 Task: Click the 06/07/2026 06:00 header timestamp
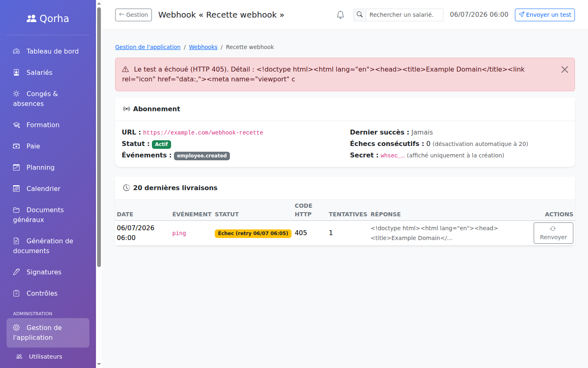click(479, 15)
